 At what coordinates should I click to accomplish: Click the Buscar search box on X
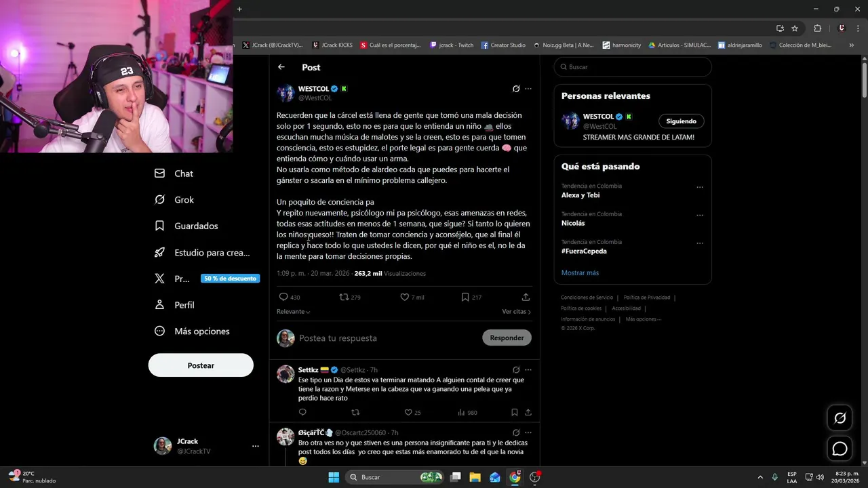point(633,67)
